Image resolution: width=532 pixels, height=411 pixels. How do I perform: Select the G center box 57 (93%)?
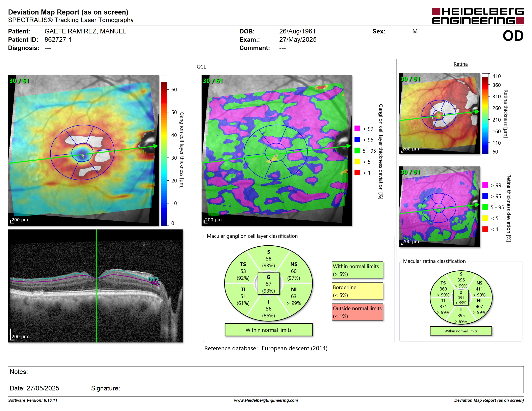click(x=268, y=284)
